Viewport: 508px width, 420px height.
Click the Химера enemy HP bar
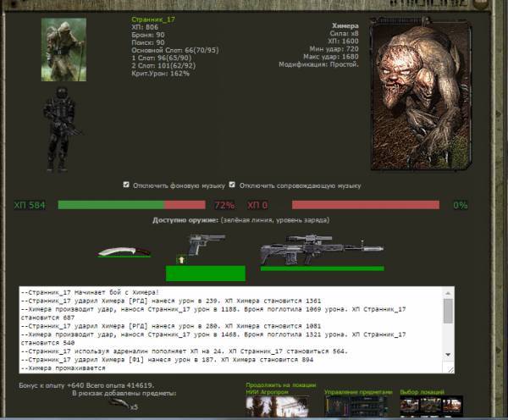(x=365, y=205)
